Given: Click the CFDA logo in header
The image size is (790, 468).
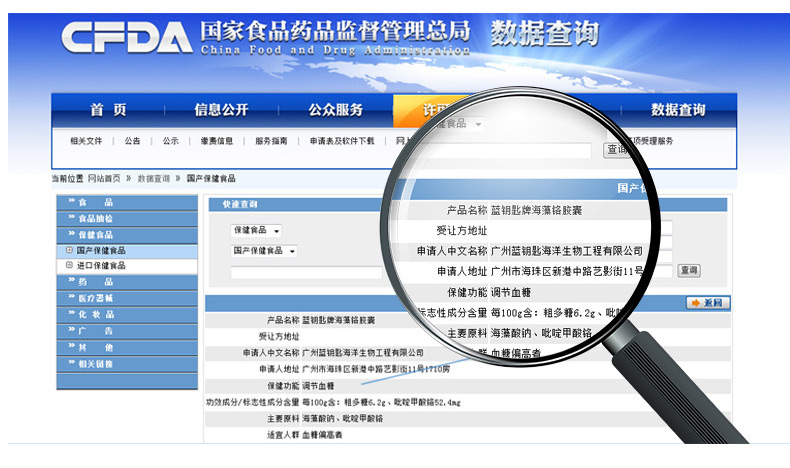Looking at the screenshot, I should click(127, 37).
